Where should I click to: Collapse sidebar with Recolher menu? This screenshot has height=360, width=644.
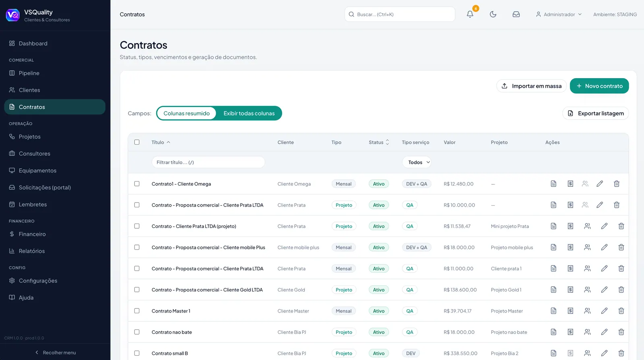[55, 353]
